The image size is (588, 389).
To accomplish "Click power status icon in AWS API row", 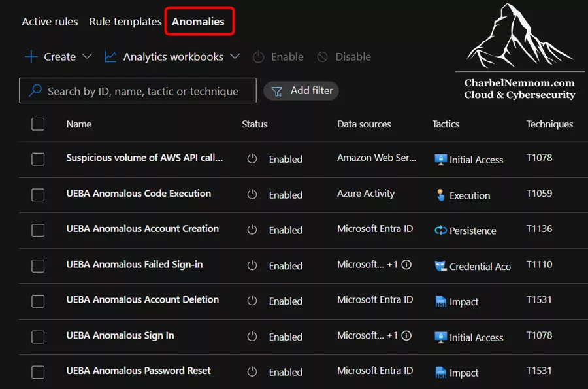I will pos(252,159).
